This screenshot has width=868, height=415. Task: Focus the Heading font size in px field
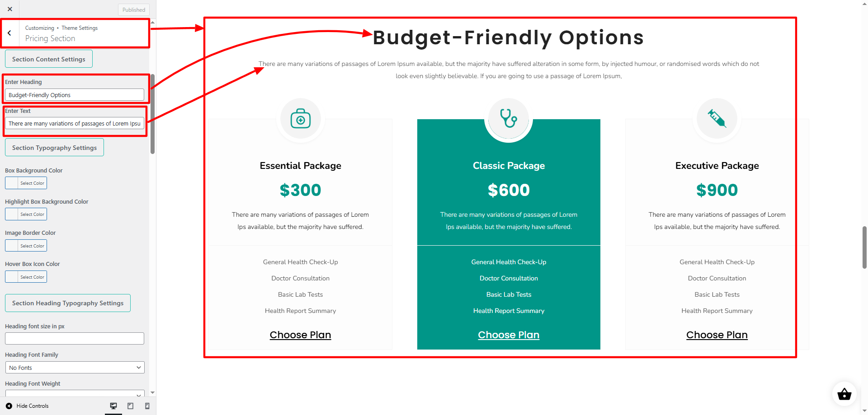coord(75,338)
